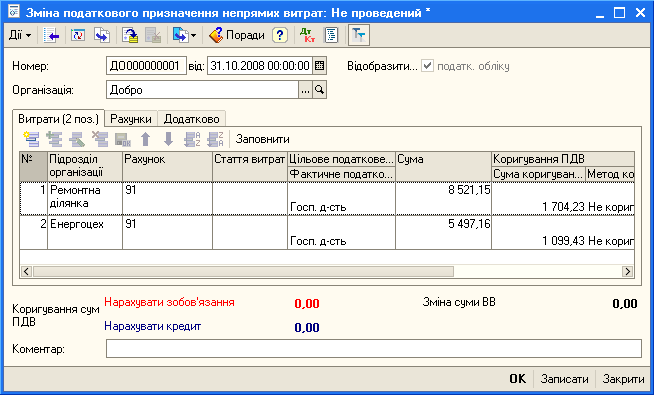Move row up with the up arrow icon

point(146,139)
